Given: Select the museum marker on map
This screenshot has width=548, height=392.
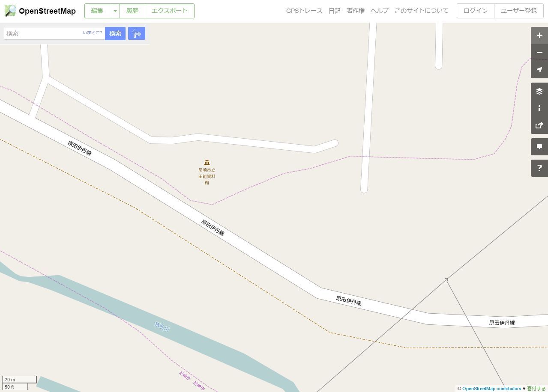Looking at the screenshot, I should click(207, 163).
